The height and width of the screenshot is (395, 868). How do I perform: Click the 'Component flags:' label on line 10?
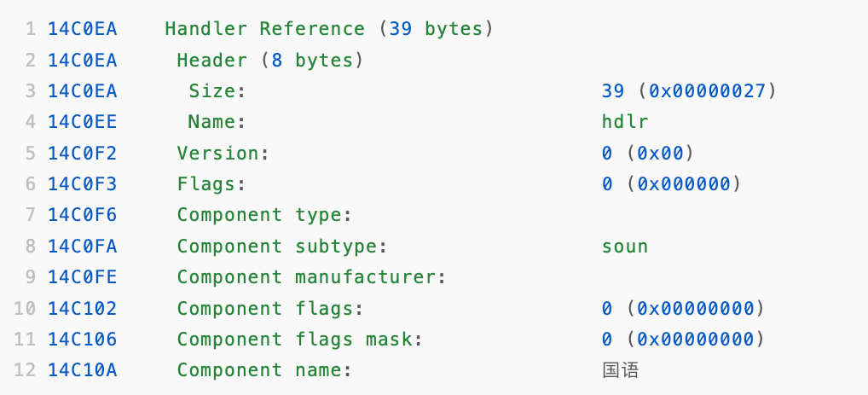(x=270, y=308)
